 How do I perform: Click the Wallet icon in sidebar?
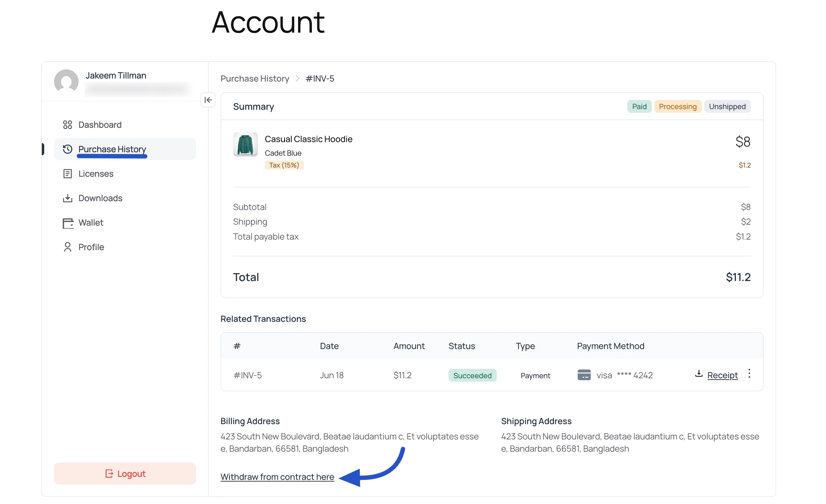click(68, 223)
